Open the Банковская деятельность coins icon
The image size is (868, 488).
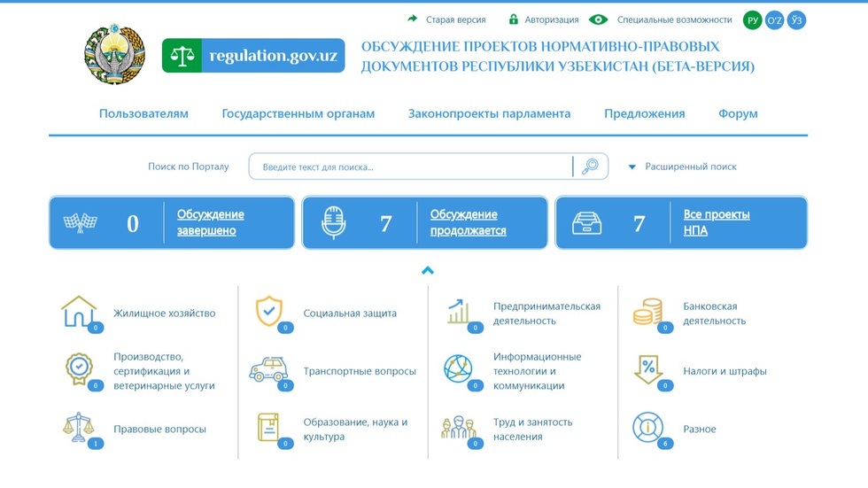647,313
